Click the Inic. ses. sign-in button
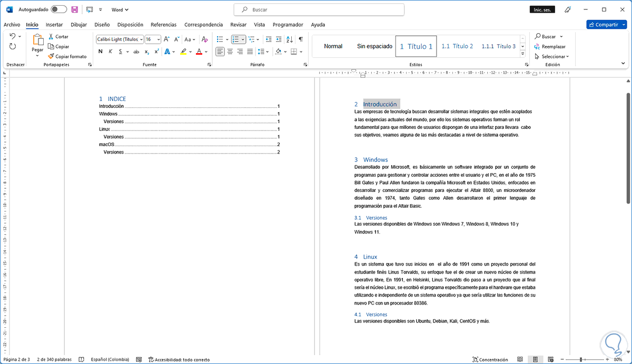The height and width of the screenshot is (364, 632). [542, 9]
